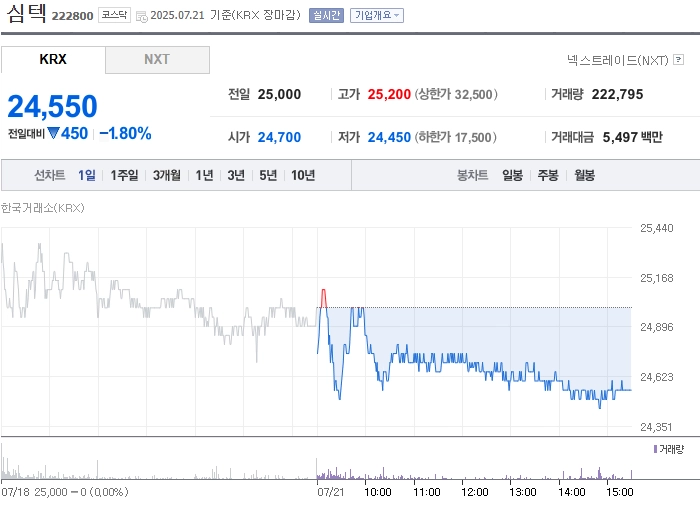Click the 코스닥 market badge
Image resolution: width=700 pixels, height=505 pixels.
[x=114, y=15]
